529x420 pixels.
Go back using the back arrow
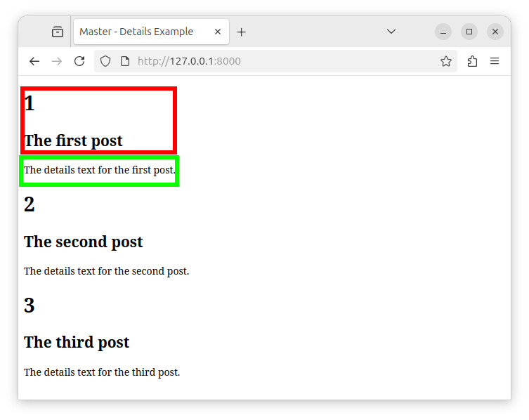click(34, 61)
